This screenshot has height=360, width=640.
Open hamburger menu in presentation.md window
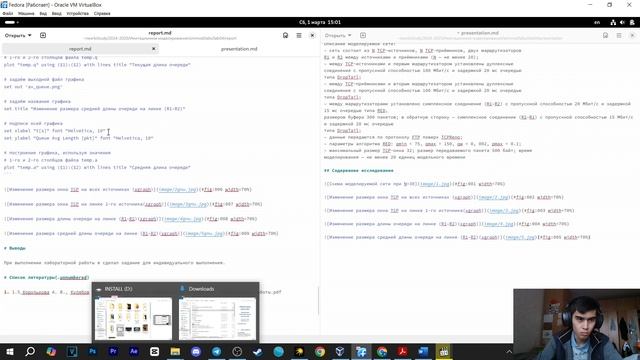pyautogui.click(x=619, y=36)
